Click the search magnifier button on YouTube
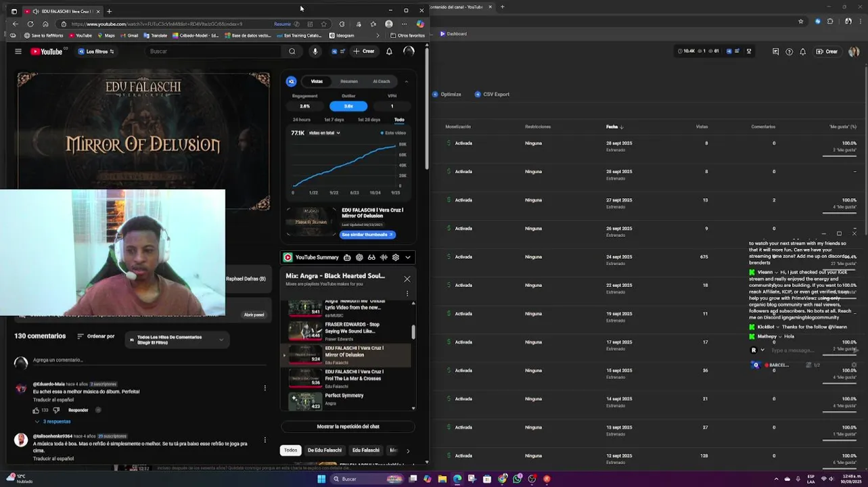 coord(292,51)
